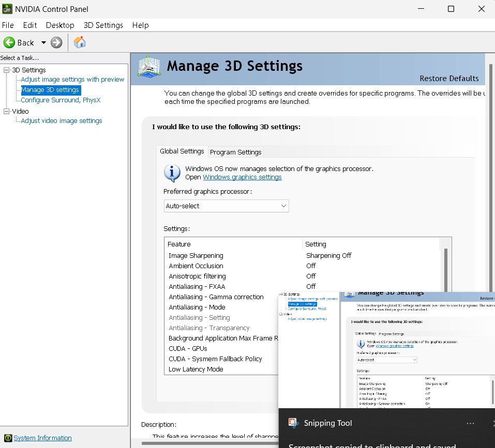
Task: Open the Edit menu
Action: click(x=30, y=25)
